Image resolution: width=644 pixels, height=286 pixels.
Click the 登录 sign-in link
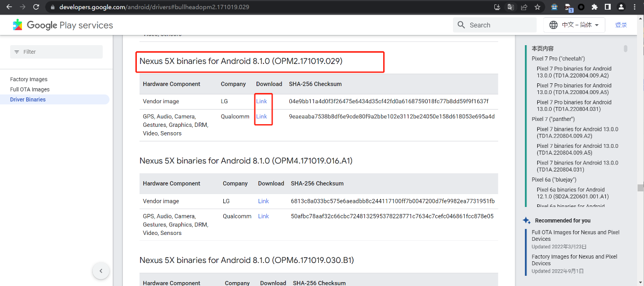tap(621, 25)
